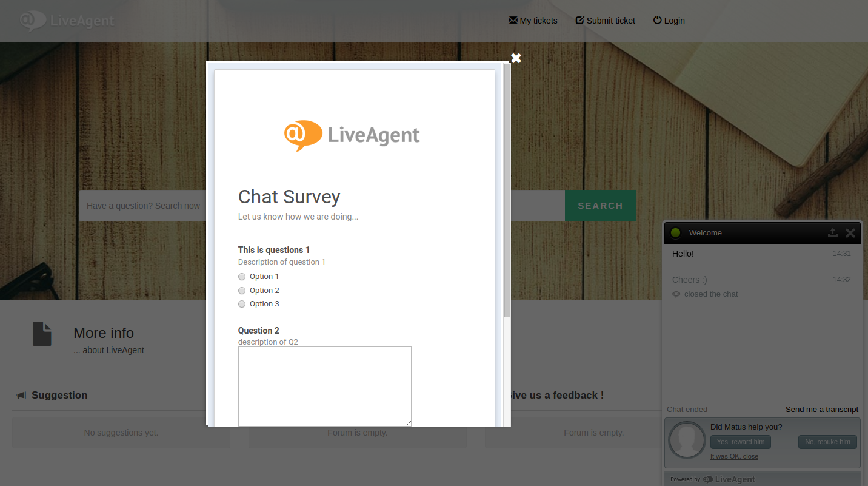Select Option 3 radio button

pos(242,304)
